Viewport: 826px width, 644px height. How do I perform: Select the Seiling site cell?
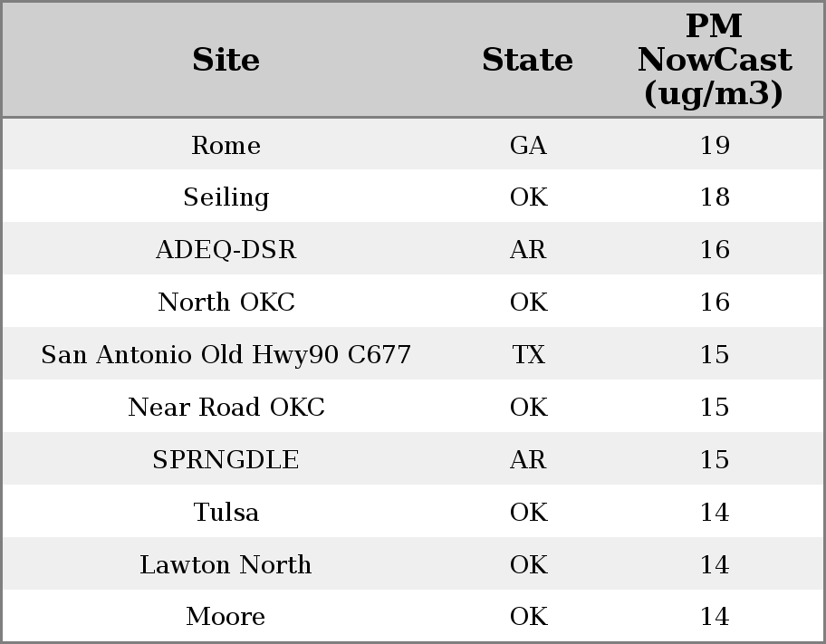pos(226,197)
